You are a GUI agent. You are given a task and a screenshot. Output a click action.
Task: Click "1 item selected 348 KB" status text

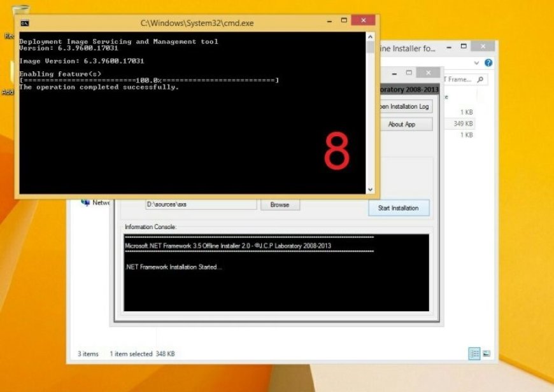point(142,354)
